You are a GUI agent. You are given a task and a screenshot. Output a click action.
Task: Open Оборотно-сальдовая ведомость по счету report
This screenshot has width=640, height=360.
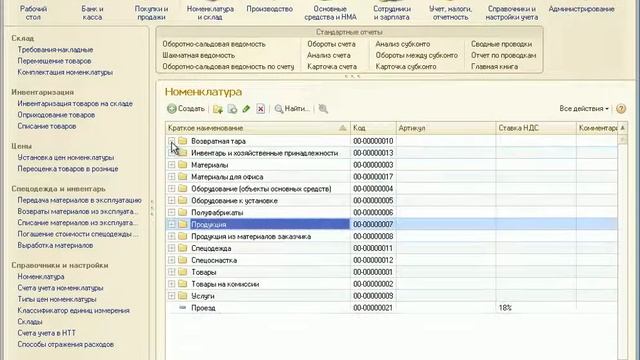point(228,66)
